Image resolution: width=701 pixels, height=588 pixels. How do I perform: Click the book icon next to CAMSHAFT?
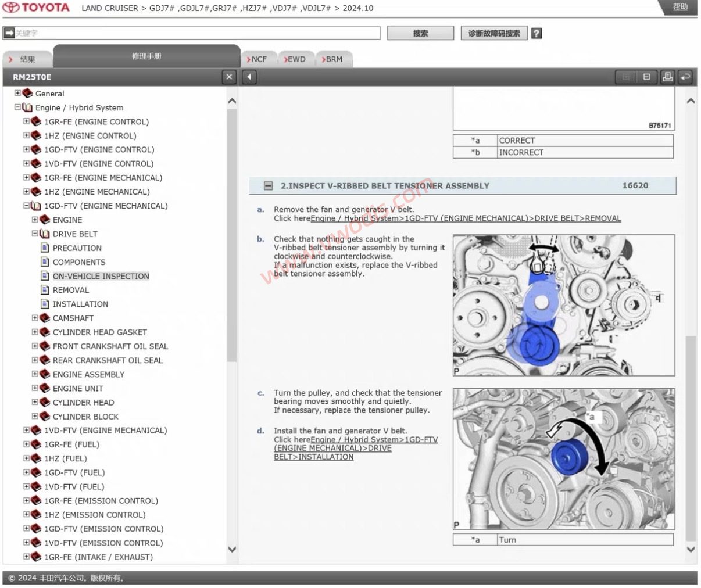click(45, 318)
